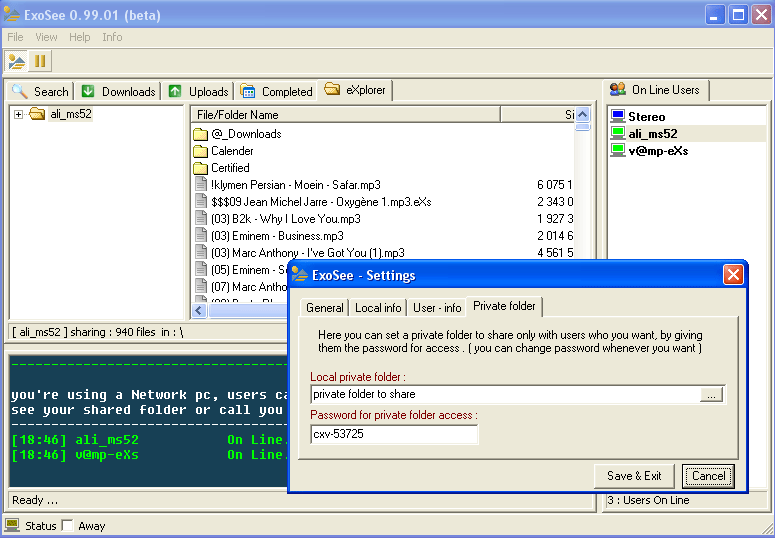775x538 pixels.
Task: Click file icon of Eminem - Business.mp3
Action: (201, 236)
